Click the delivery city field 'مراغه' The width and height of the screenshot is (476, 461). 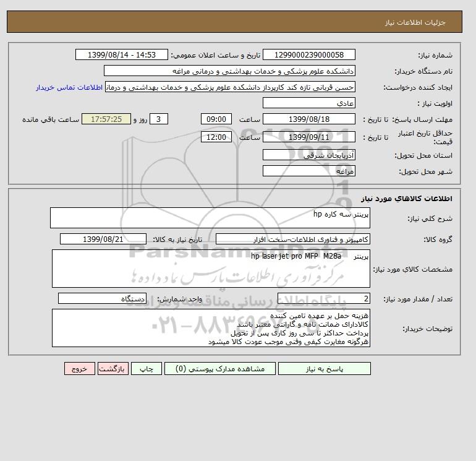(308, 171)
